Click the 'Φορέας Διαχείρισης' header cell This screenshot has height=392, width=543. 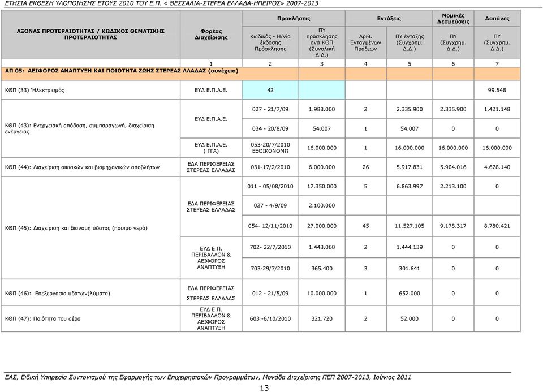pos(211,35)
